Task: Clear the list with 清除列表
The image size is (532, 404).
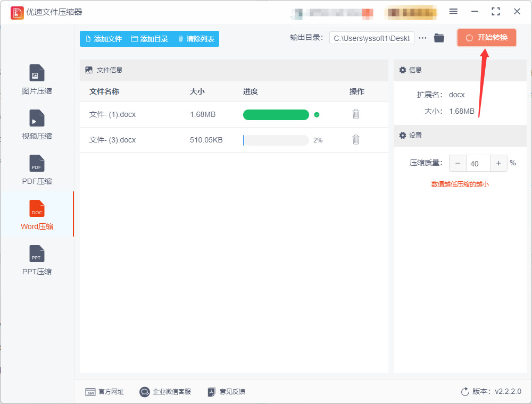Action: (x=196, y=39)
